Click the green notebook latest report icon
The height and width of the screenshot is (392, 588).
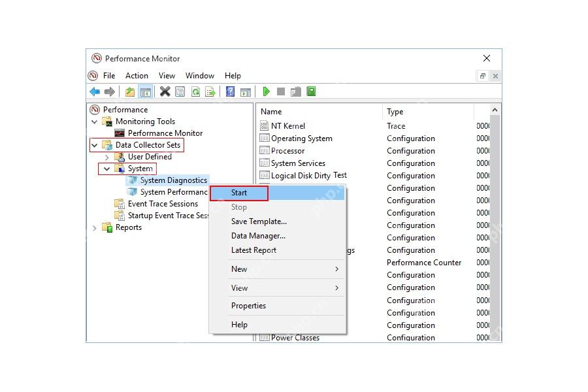[x=311, y=91]
